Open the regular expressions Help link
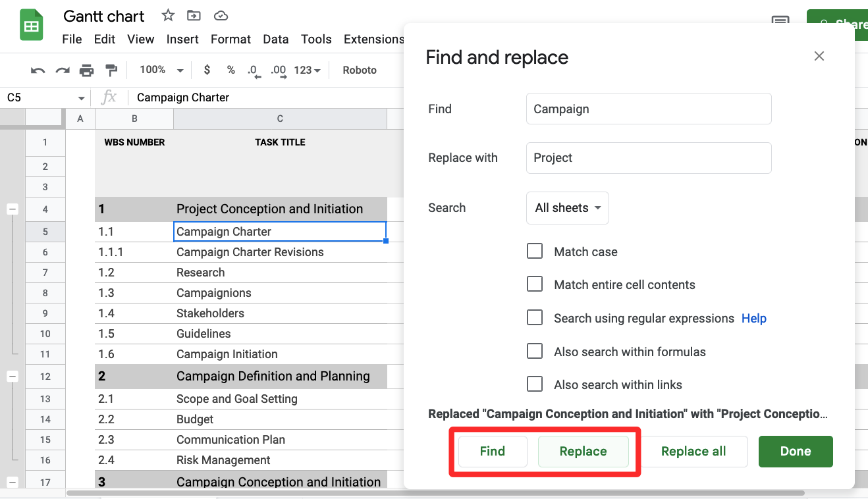 754,319
